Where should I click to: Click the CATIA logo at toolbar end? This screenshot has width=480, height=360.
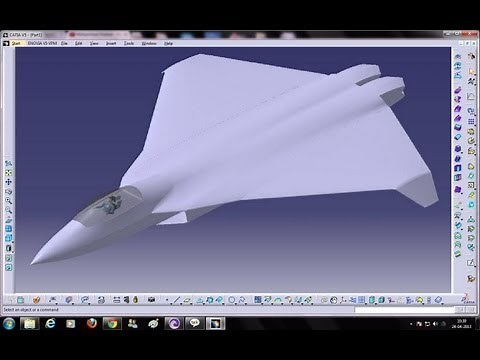[x=469, y=299]
